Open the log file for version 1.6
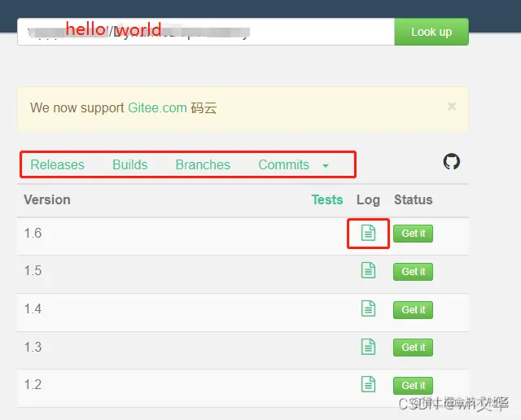 tap(368, 233)
